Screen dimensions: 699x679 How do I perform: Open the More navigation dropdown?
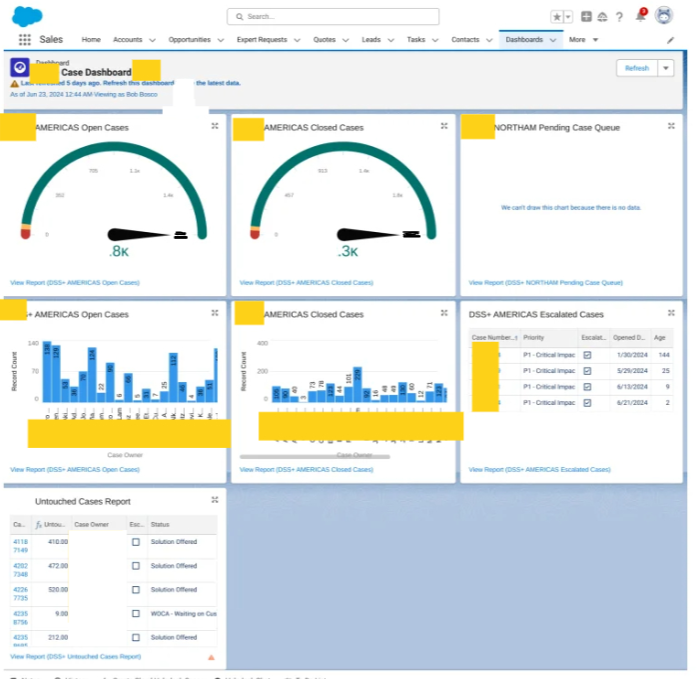click(x=582, y=40)
